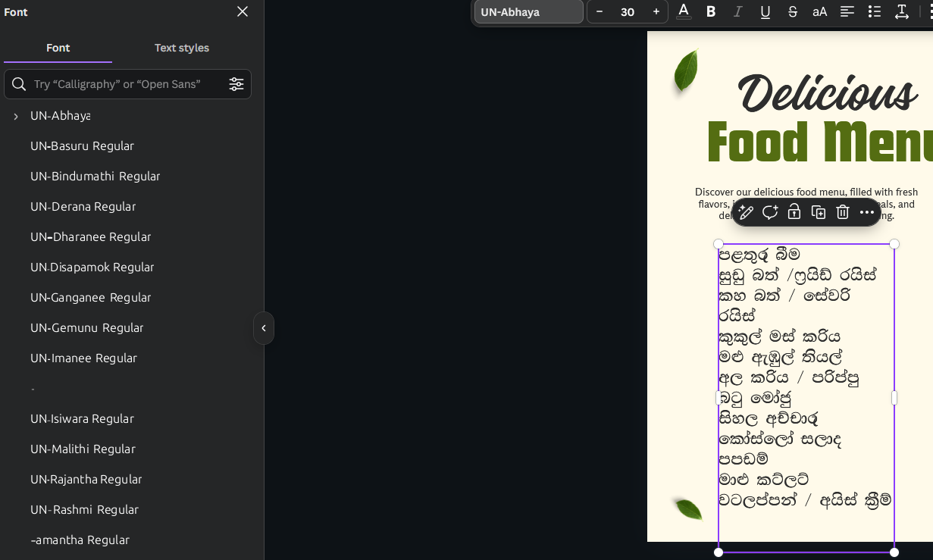Grab the text box top-right handle
Image resolution: width=933 pixels, height=560 pixels.
click(x=894, y=244)
